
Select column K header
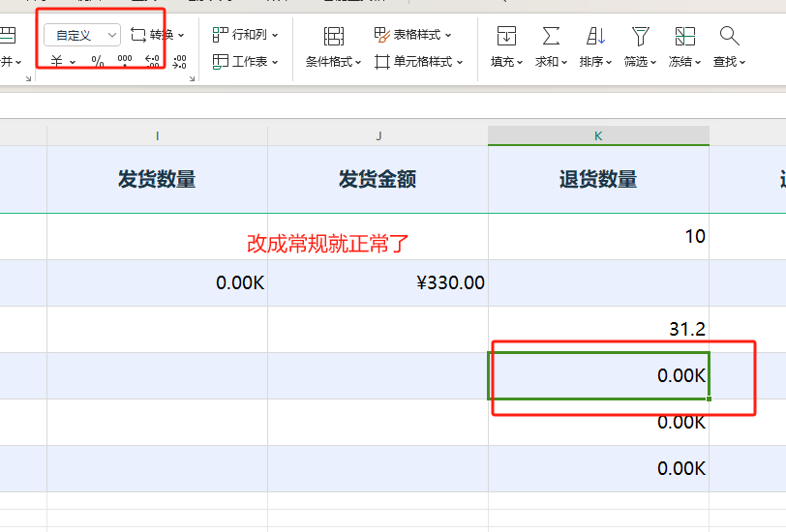[598, 135]
